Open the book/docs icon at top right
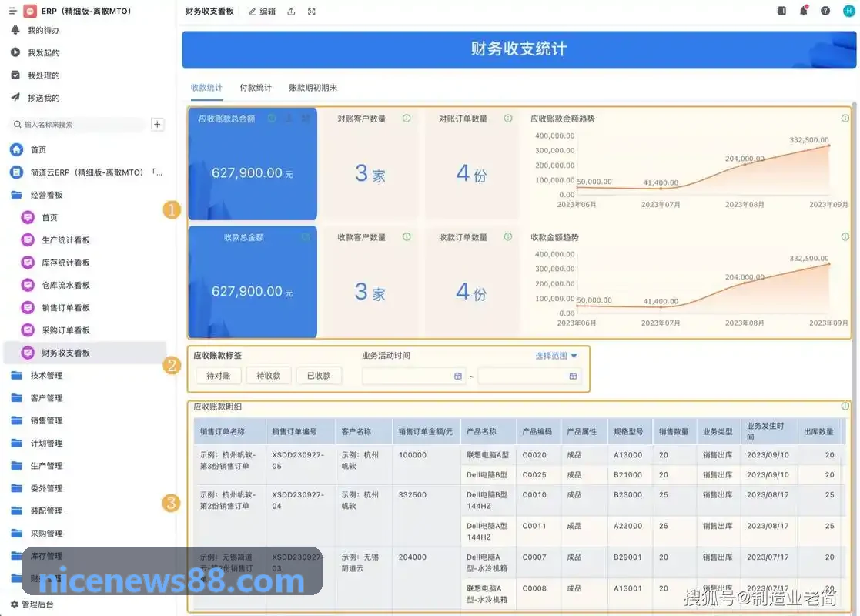This screenshot has height=616, width=860. [x=781, y=11]
